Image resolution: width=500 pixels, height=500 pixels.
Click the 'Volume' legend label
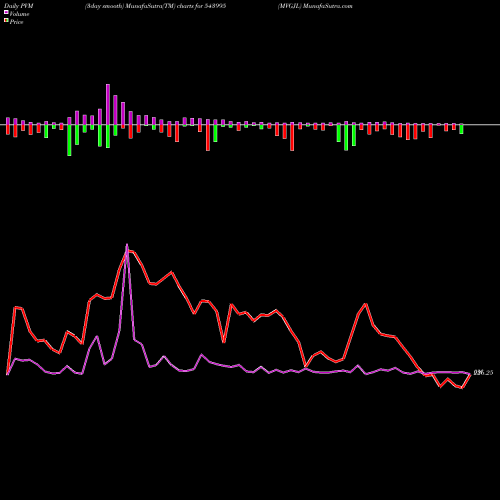point(19,14)
